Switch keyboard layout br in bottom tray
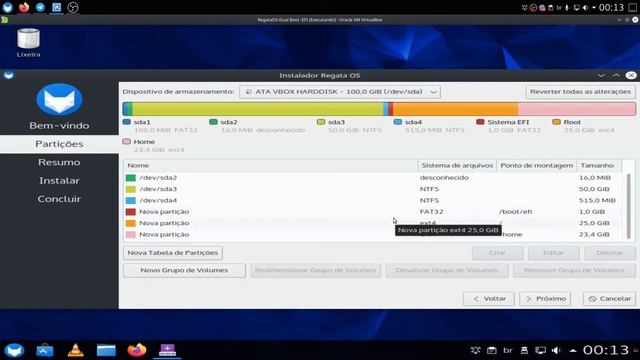The width and height of the screenshot is (640, 360). click(508, 350)
